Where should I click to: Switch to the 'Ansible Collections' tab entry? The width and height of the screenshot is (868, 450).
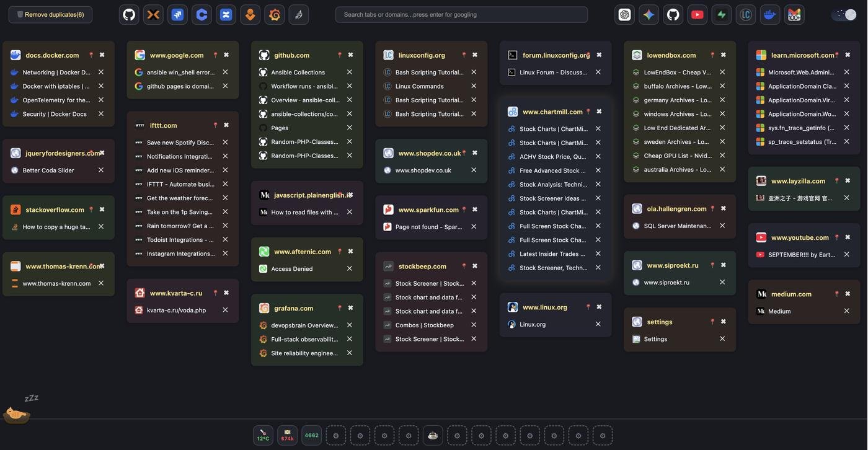point(298,73)
